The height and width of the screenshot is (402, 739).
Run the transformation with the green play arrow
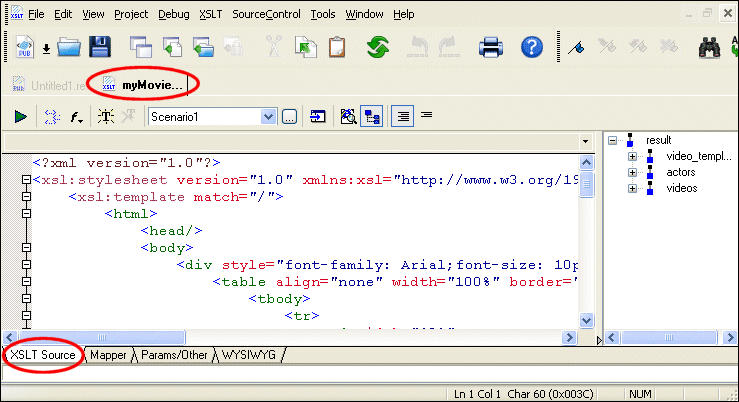tap(20, 117)
